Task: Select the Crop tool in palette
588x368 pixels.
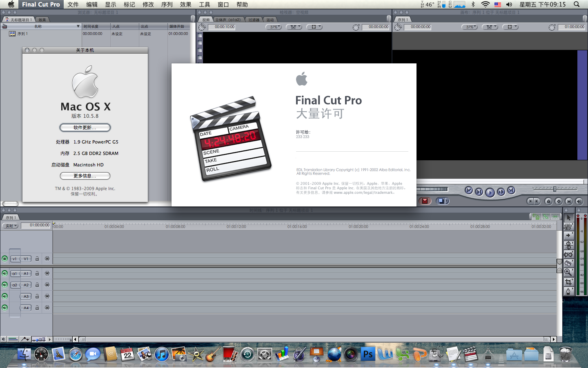Action: pos(568,282)
